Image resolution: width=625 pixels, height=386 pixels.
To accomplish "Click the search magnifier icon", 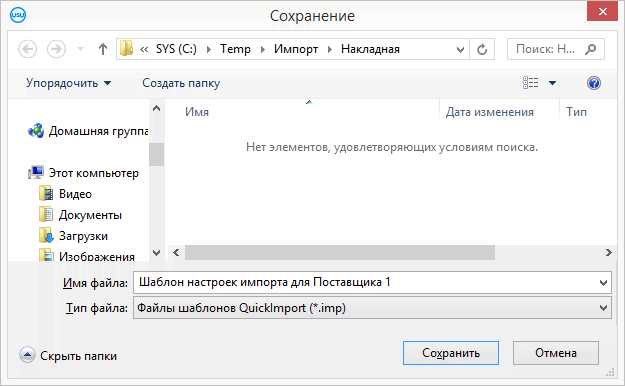I will (591, 49).
